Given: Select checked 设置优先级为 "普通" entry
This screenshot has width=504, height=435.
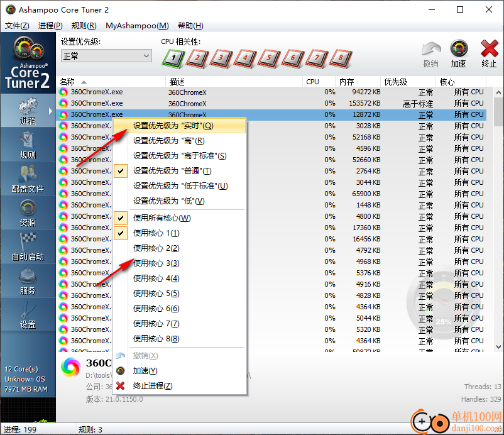Looking at the screenshot, I should 179,171.
